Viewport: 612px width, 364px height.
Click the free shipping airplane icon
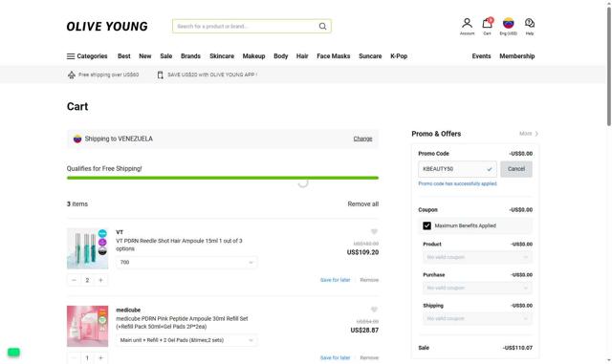coord(72,75)
